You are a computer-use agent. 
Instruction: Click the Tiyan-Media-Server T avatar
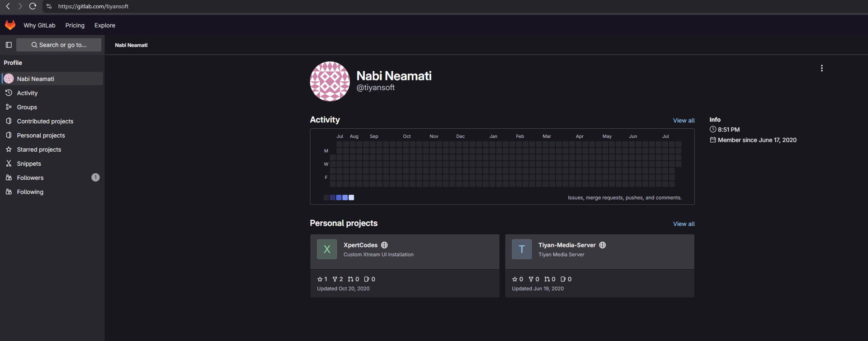tap(522, 249)
